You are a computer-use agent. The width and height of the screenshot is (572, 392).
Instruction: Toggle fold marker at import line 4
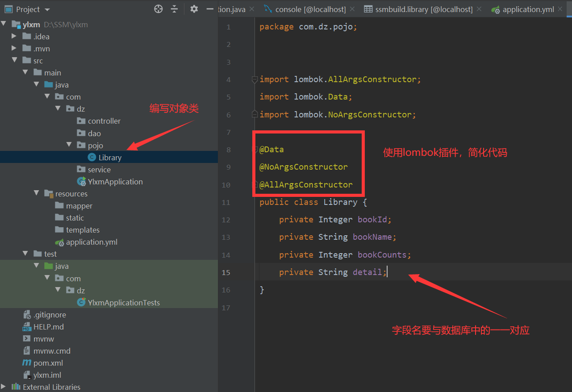255,79
